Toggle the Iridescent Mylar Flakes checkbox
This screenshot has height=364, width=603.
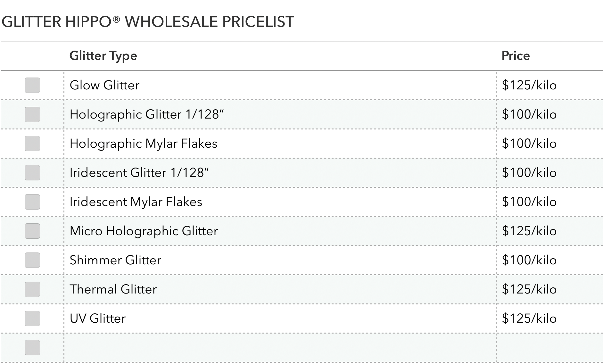[x=32, y=202]
